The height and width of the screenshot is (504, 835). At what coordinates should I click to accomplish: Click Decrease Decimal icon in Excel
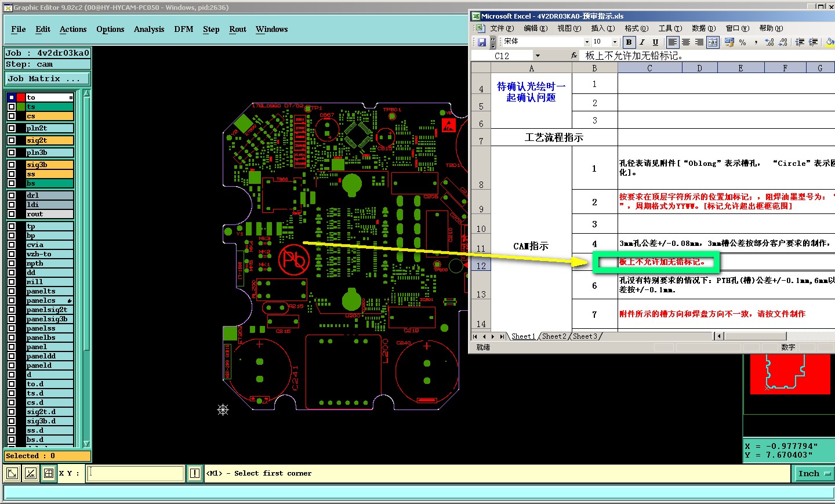[783, 42]
